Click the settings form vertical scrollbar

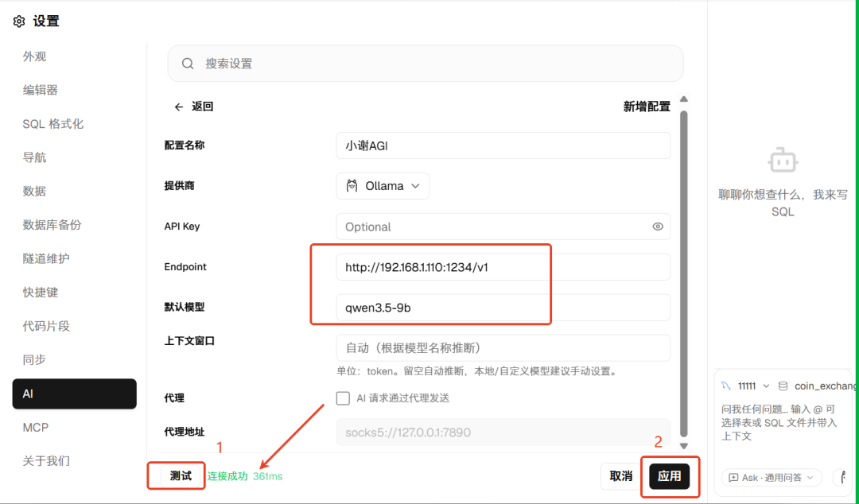(684, 273)
